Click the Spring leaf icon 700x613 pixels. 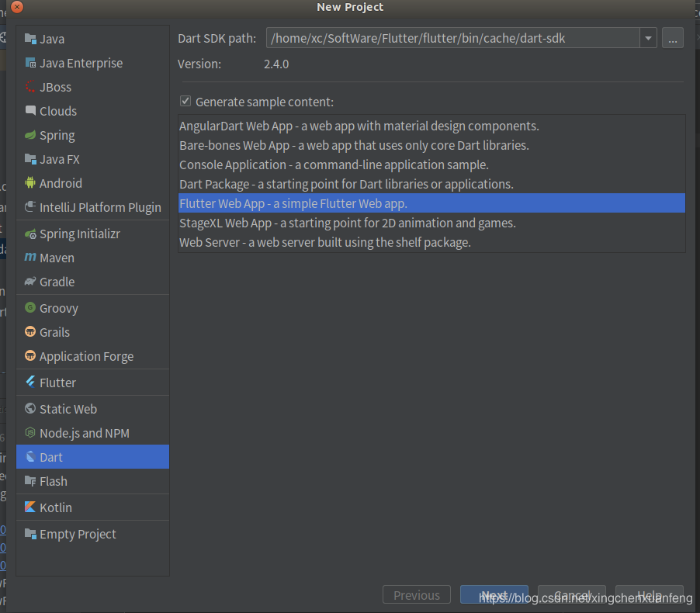click(30, 135)
